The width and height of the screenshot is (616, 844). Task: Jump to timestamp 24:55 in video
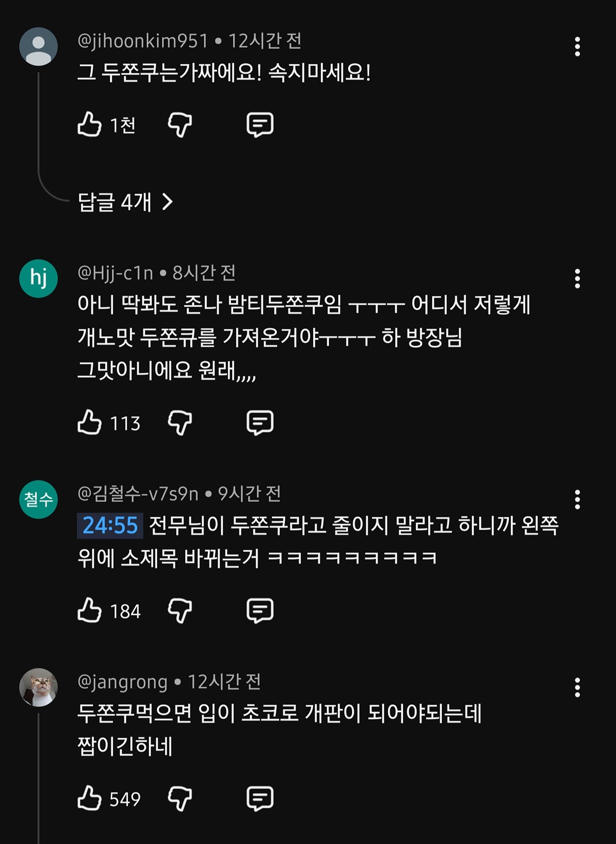110,526
